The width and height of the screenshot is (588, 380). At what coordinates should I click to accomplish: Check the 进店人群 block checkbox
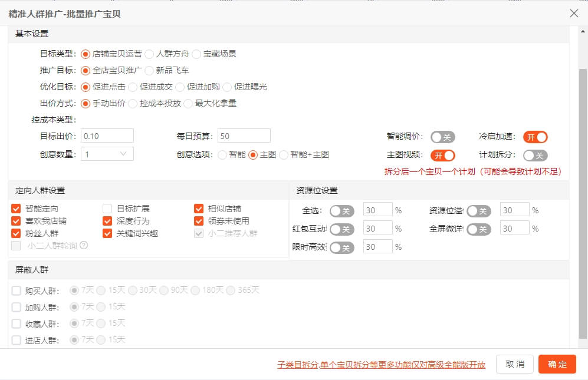(x=16, y=340)
